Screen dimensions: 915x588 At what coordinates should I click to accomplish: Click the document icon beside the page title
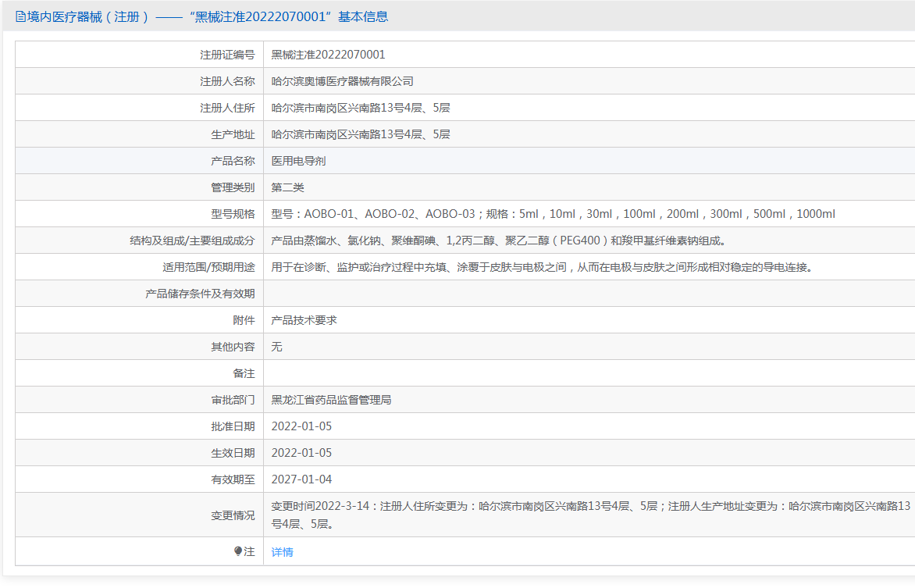click(20, 17)
